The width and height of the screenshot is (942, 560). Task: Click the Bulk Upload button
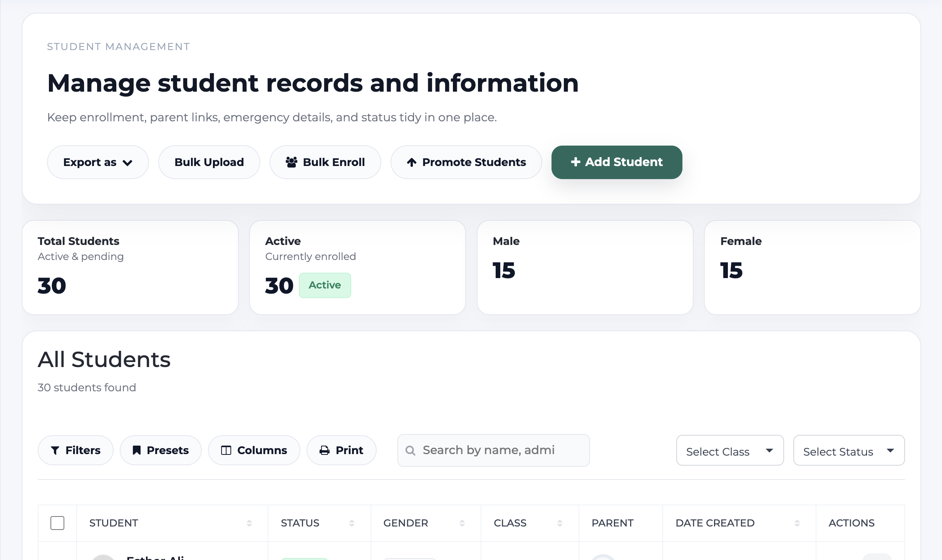tap(208, 162)
